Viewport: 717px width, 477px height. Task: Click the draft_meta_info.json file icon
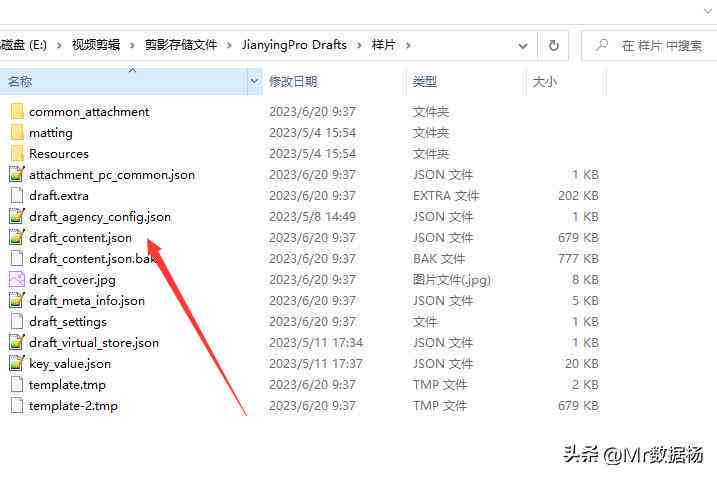17,300
